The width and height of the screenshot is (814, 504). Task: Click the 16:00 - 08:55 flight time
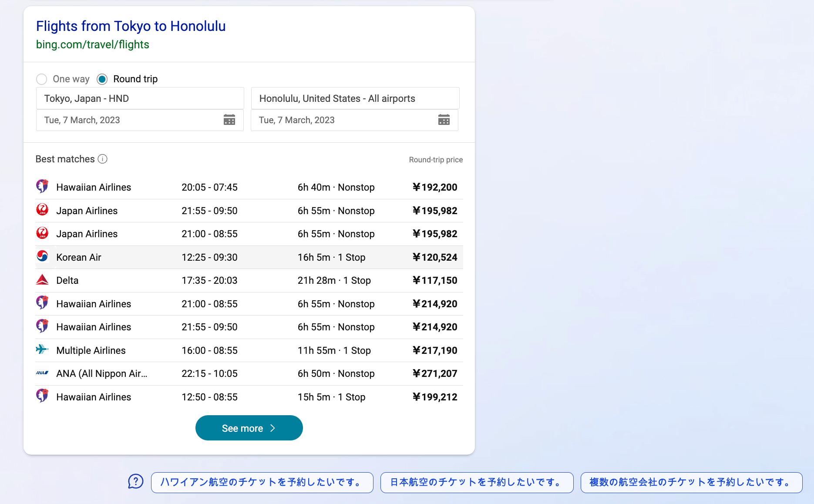click(209, 350)
